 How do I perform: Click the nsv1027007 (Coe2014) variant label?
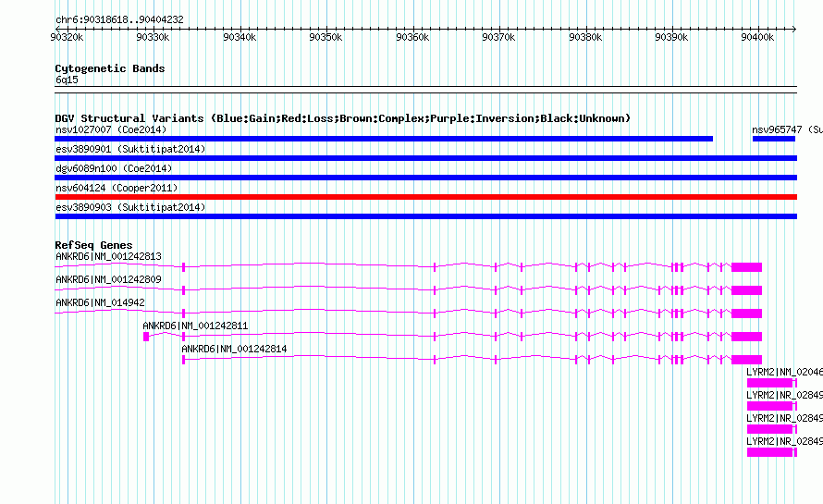pos(111,129)
